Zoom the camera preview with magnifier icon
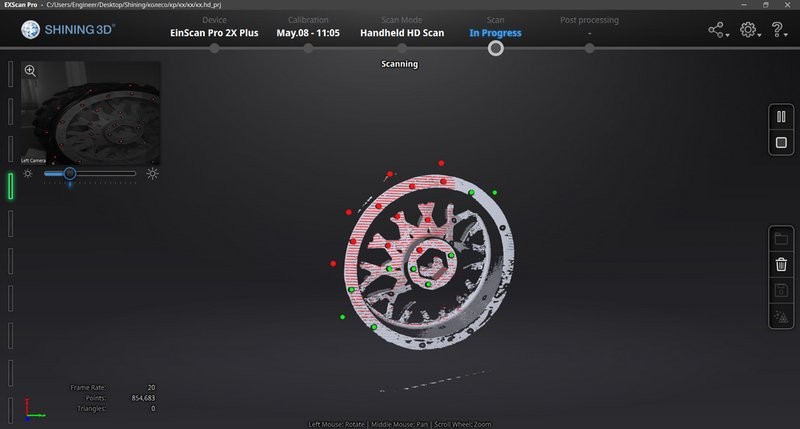The image size is (800, 429). pos(30,71)
